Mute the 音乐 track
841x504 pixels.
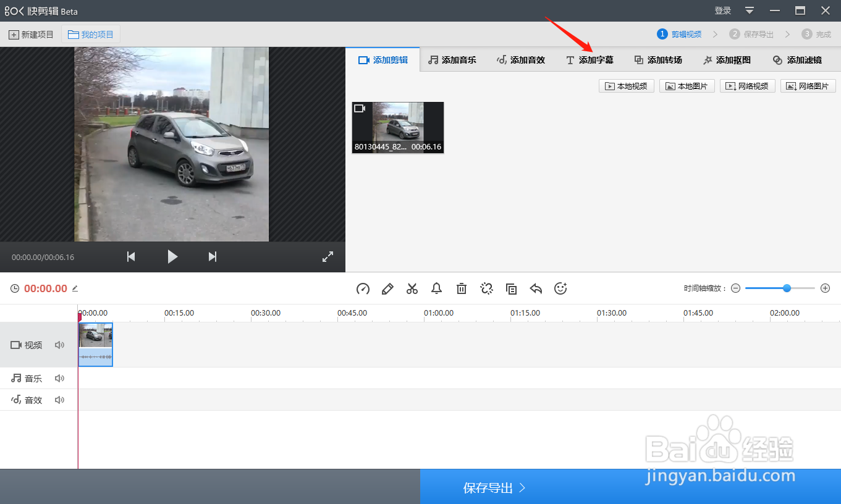[x=59, y=379]
